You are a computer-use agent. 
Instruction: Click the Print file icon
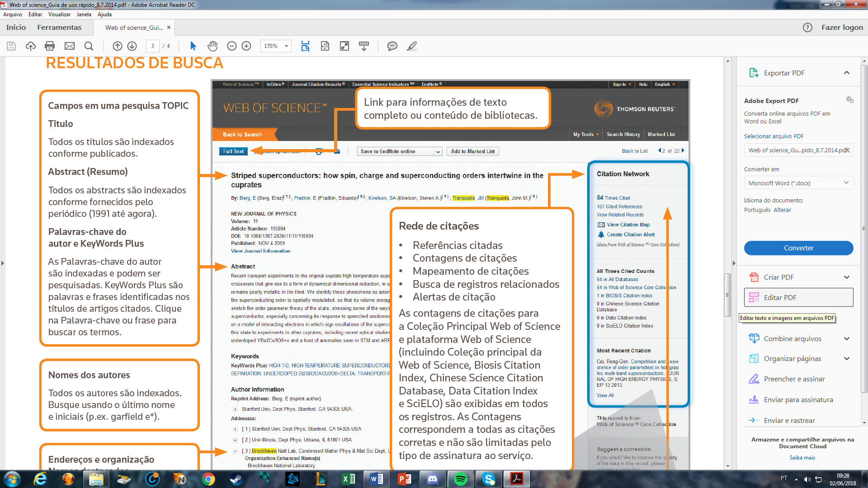tap(50, 46)
